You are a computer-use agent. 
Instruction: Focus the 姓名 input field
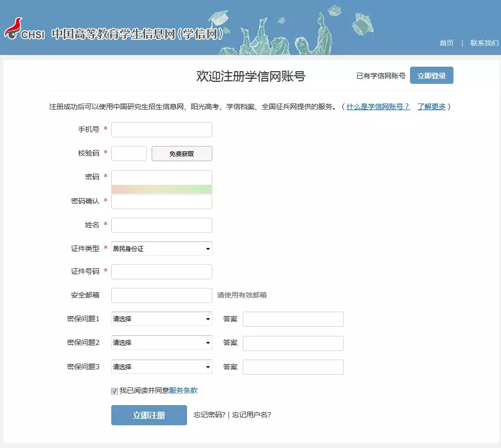coord(162,225)
